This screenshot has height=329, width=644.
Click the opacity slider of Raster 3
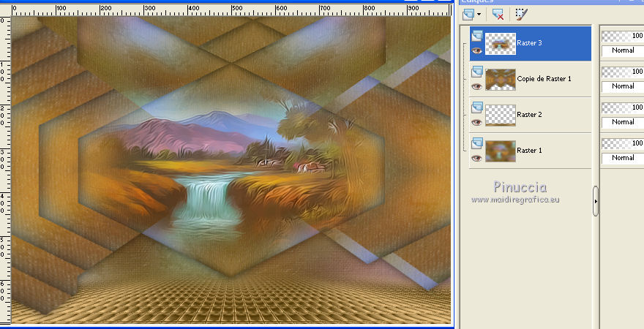click(x=623, y=37)
